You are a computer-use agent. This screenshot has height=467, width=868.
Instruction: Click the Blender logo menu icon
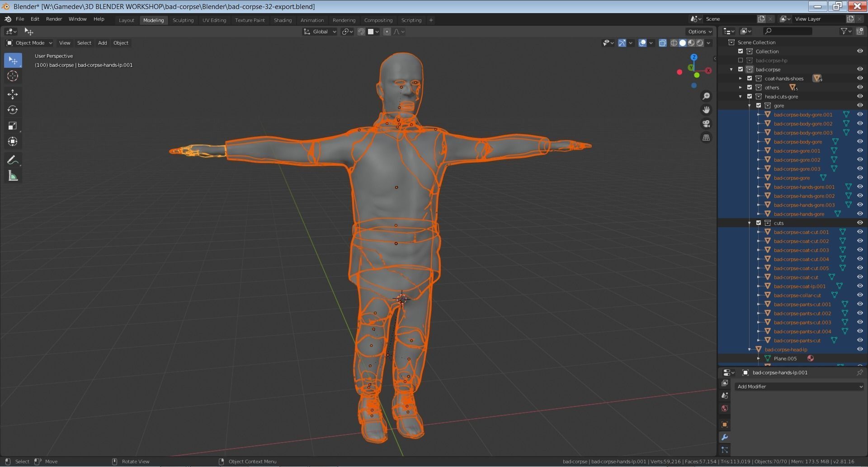pyautogui.click(x=8, y=19)
